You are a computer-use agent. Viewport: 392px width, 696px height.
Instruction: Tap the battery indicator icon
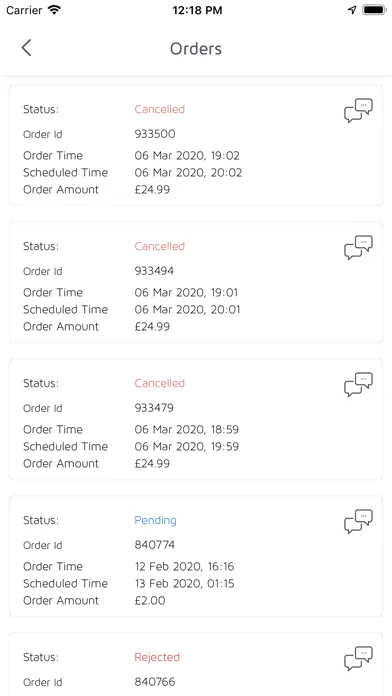(x=374, y=10)
